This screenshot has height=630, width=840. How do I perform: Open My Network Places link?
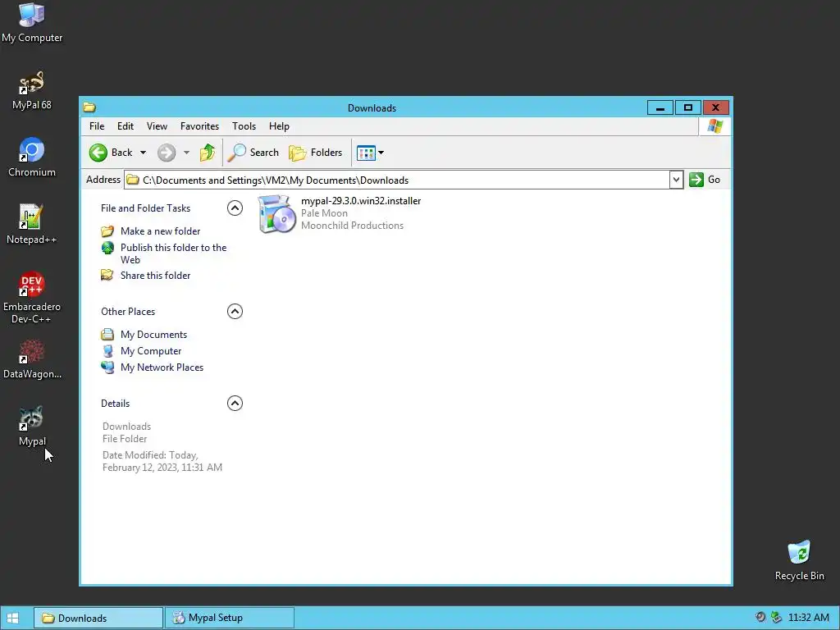pyautogui.click(x=162, y=367)
